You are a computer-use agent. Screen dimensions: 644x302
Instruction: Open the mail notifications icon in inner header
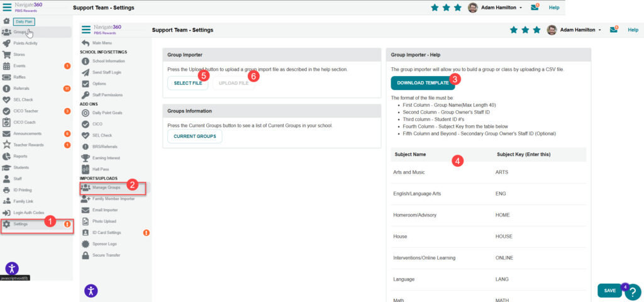614,30
